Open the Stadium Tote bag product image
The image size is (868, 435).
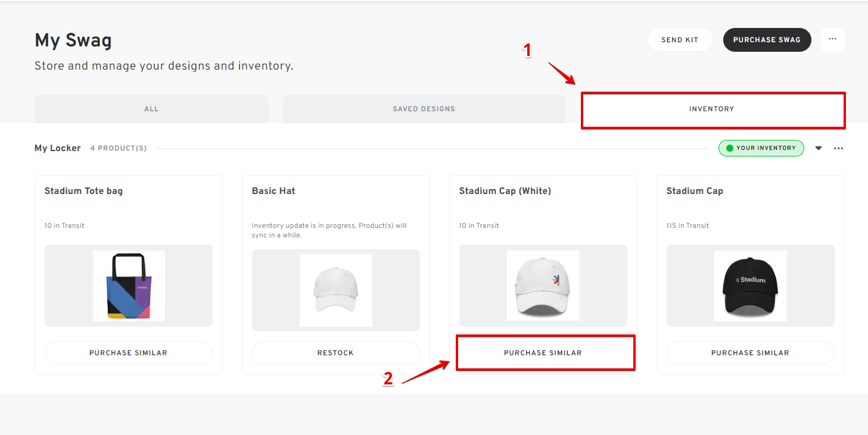[128, 286]
